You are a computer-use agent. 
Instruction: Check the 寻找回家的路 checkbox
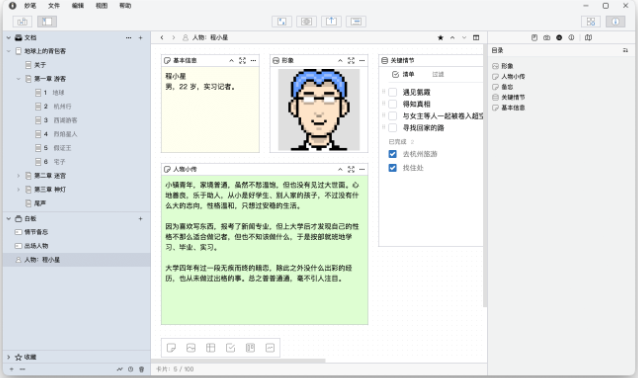[x=393, y=128]
